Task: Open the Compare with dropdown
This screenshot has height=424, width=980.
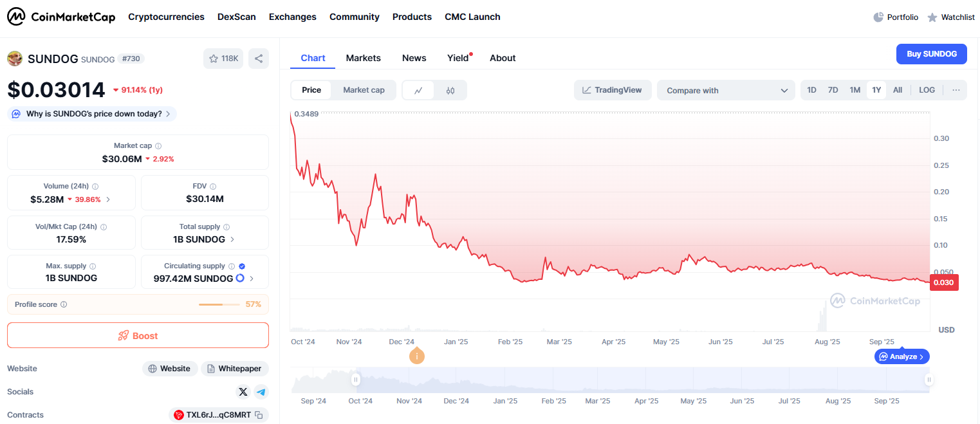Action: (x=726, y=90)
